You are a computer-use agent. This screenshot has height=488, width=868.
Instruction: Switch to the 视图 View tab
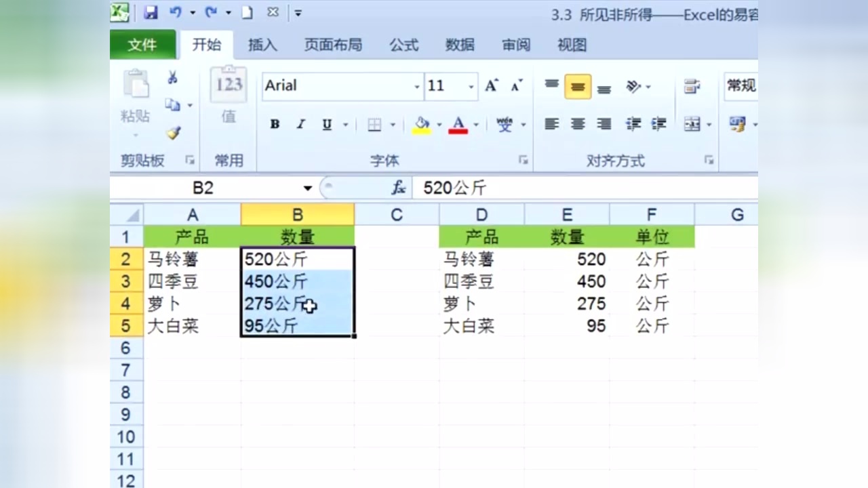pyautogui.click(x=572, y=45)
